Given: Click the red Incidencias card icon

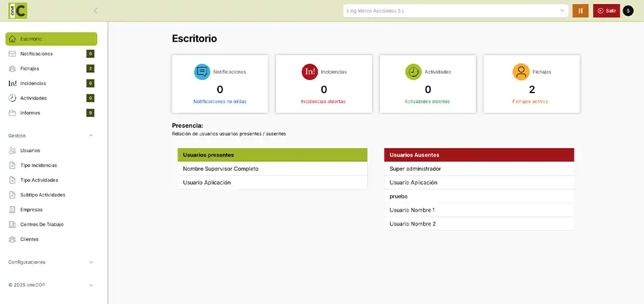Looking at the screenshot, I should 309,72.
